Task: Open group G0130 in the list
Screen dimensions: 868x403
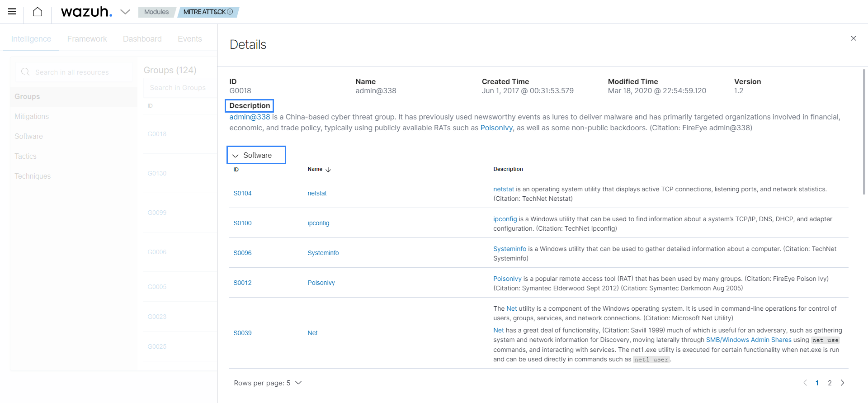Action: [x=157, y=173]
